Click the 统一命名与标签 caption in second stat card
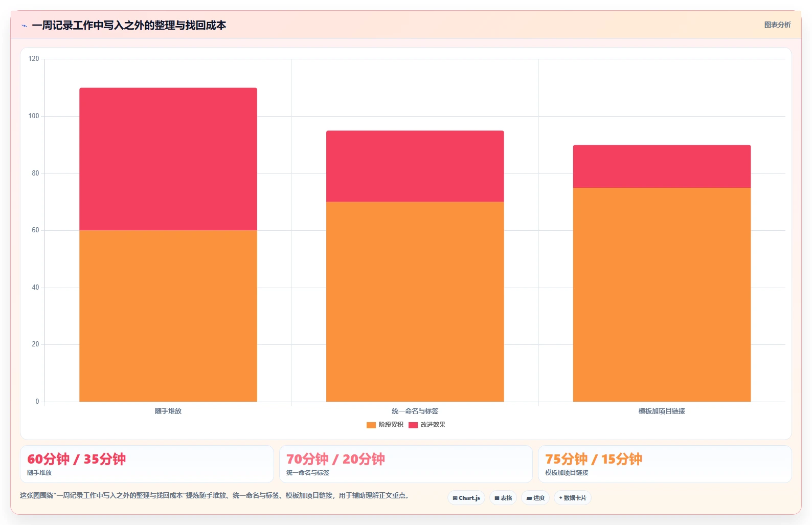 click(308, 473)
